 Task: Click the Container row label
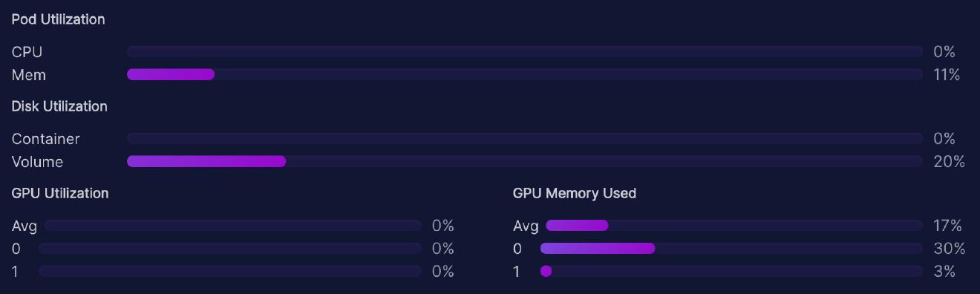46,139
